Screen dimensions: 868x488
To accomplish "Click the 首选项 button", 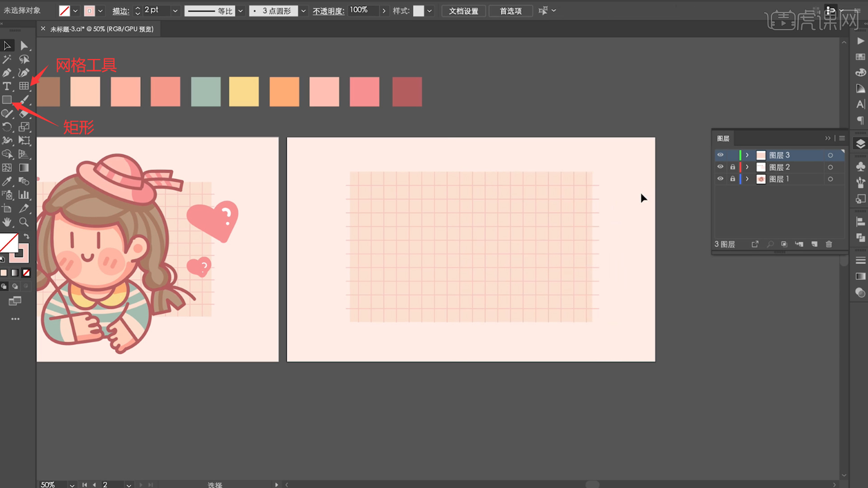I will 510,11.
